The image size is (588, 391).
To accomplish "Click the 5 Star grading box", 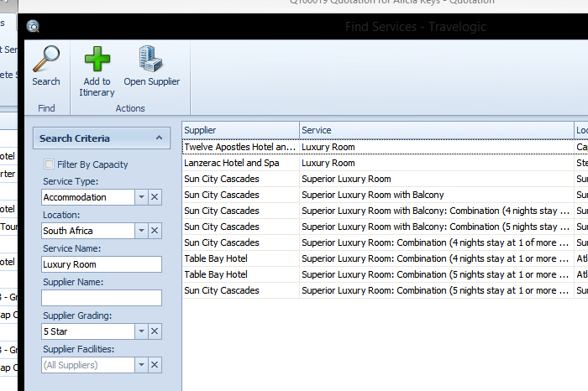I will pyautogui.click(x=88, y=331).
